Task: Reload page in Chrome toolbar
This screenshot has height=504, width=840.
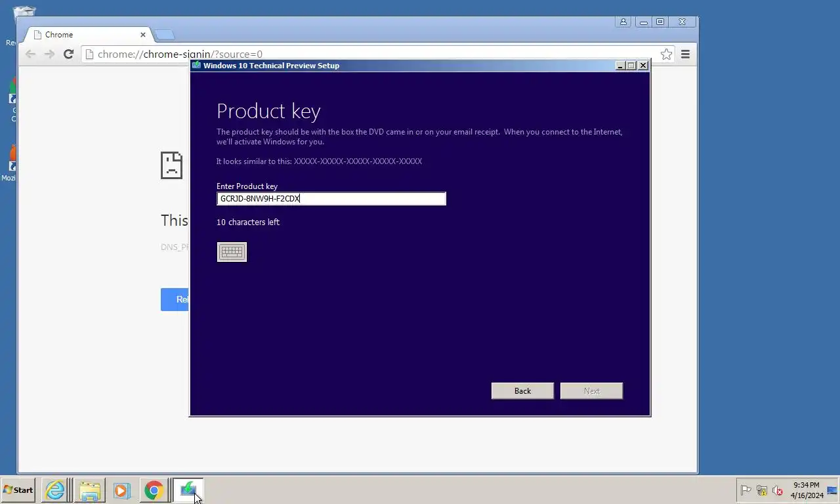Action: 68,54
